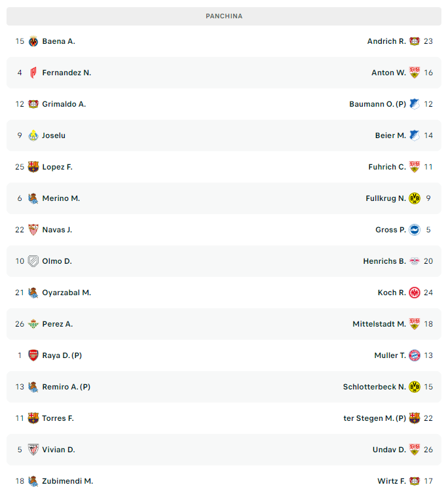Click player name Schlotterbeck N.
Viewport: 446px width, 504px height.
(x=374, y=387)
